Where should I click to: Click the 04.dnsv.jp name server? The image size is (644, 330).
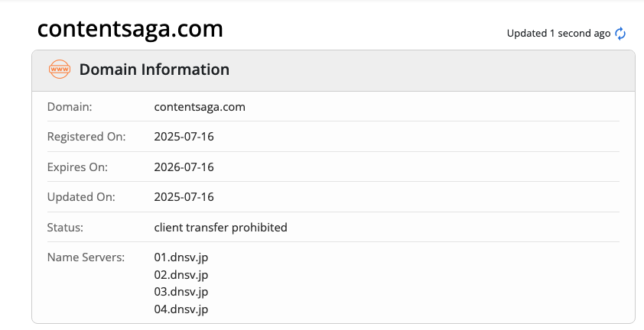181,309
